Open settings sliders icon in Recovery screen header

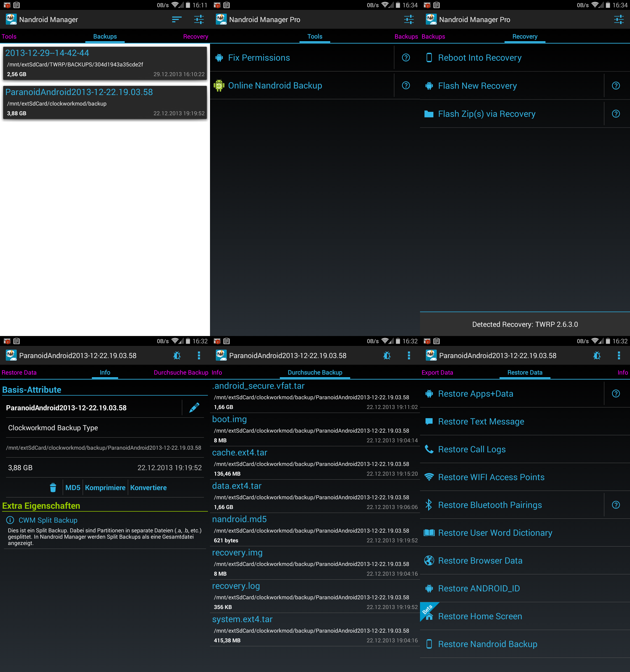pos(618,20)
